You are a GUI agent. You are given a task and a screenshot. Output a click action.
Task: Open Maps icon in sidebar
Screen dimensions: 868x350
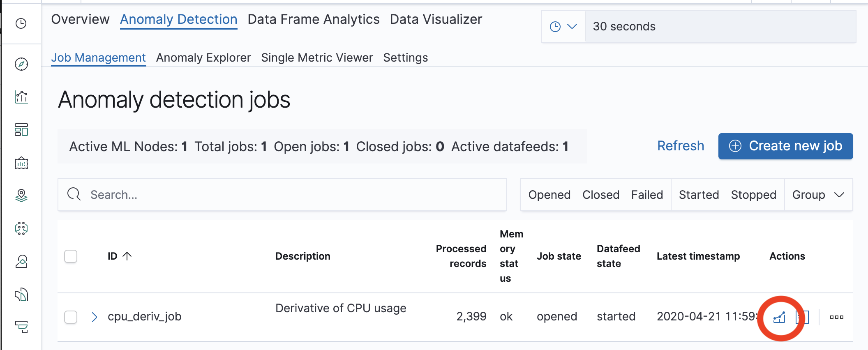click(x=21, y=196)
